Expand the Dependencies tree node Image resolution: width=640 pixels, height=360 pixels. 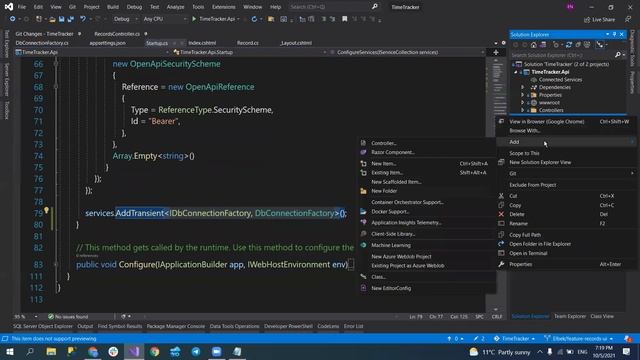[x=522, y=87]
